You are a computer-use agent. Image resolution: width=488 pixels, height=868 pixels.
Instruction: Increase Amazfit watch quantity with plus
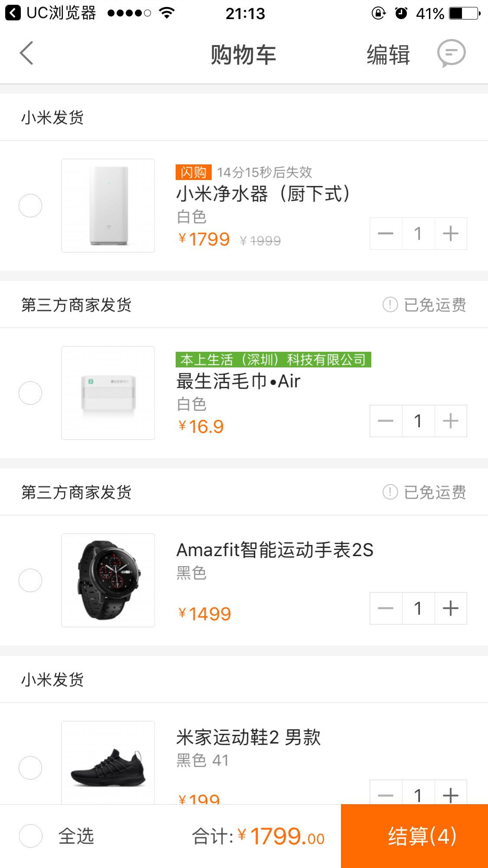coord(451,608)
